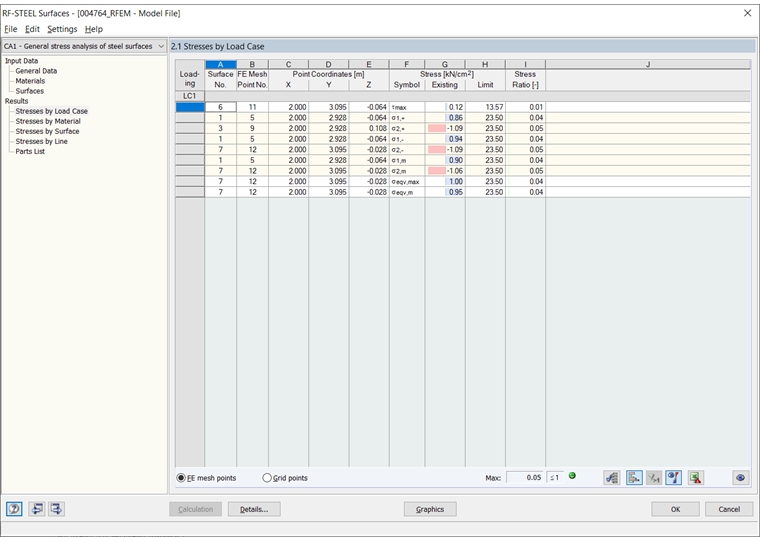Click the checkmark list filter icon

pos(612,478)
